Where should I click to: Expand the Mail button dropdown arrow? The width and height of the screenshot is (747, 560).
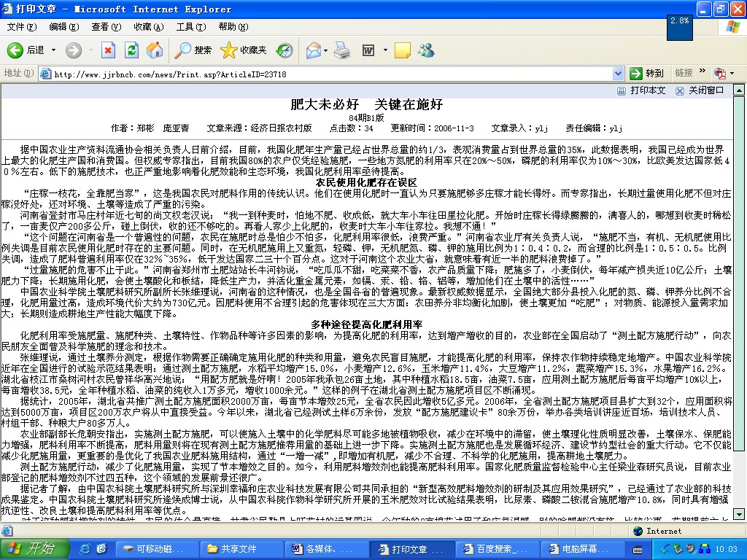click(325, 50)
